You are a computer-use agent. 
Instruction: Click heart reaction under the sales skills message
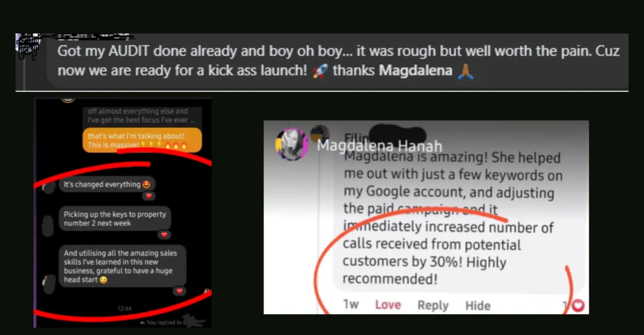[179, 291]
